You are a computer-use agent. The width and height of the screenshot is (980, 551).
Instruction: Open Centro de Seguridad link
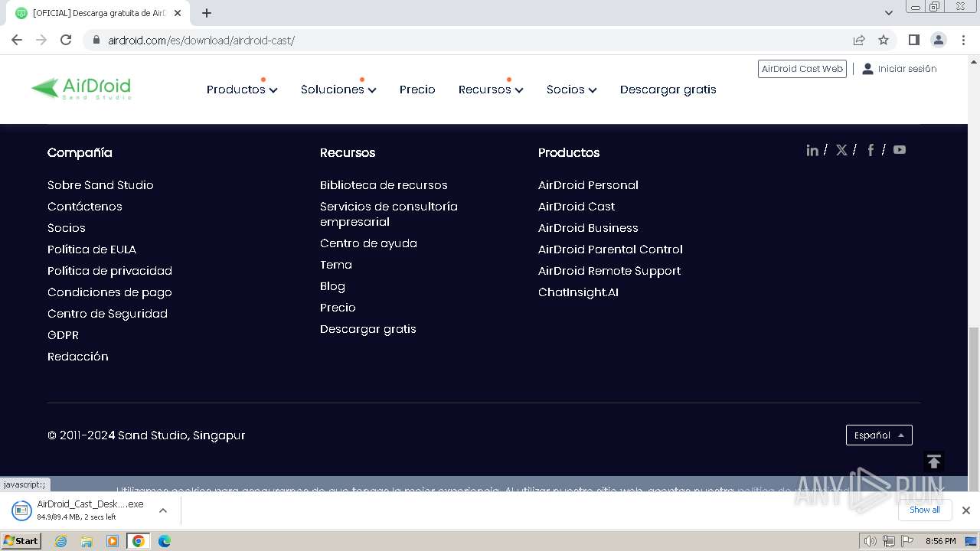pos(107,314)
